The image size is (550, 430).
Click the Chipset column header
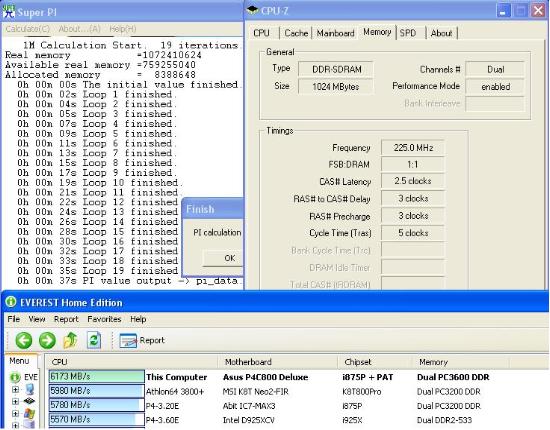(374, 362)
